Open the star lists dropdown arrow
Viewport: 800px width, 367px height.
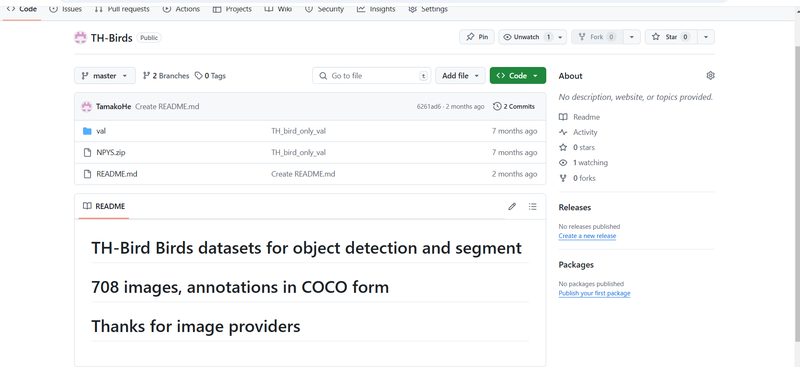coord(706,37)
